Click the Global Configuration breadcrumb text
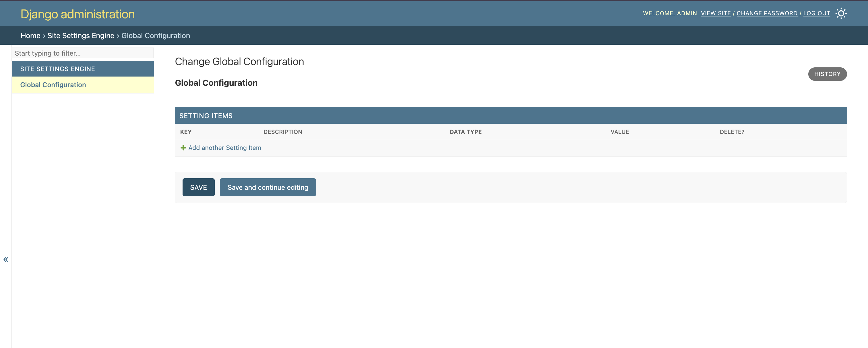 [x=156, y=36]
